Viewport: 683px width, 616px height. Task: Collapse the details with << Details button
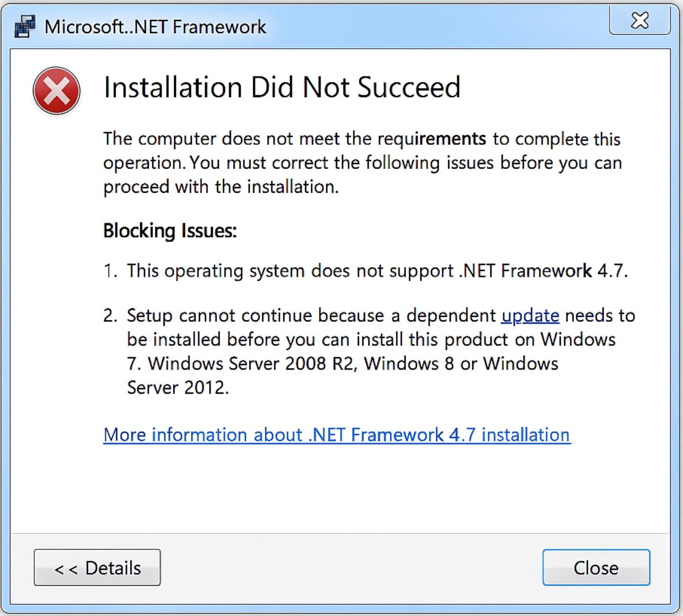click(97, 567)
